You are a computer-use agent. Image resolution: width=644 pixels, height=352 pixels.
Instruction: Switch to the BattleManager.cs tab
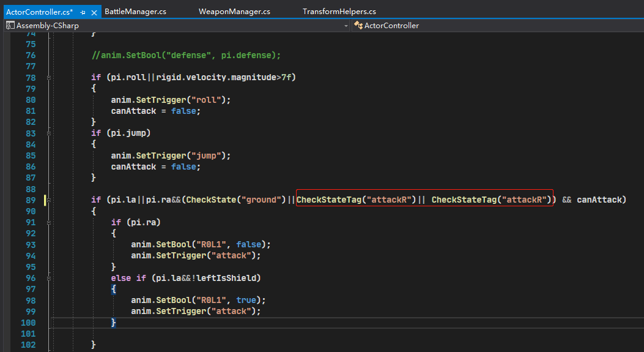(x=136, y=12)
